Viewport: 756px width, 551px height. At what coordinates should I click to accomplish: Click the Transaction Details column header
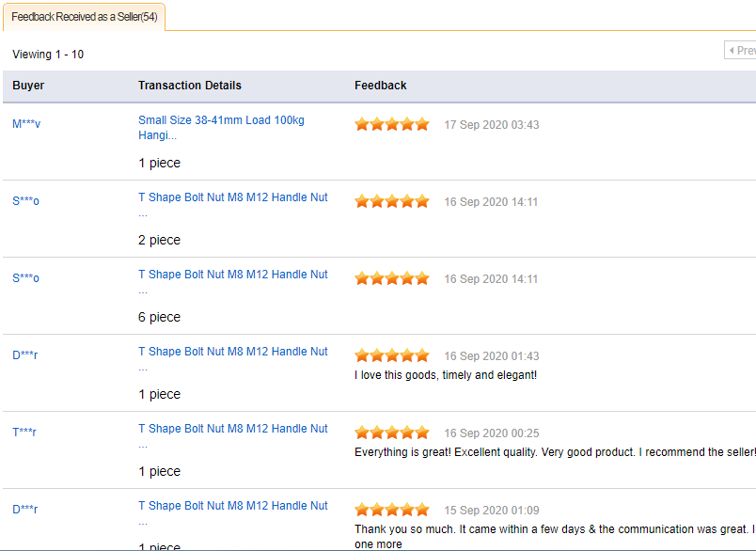pos(190,86)
